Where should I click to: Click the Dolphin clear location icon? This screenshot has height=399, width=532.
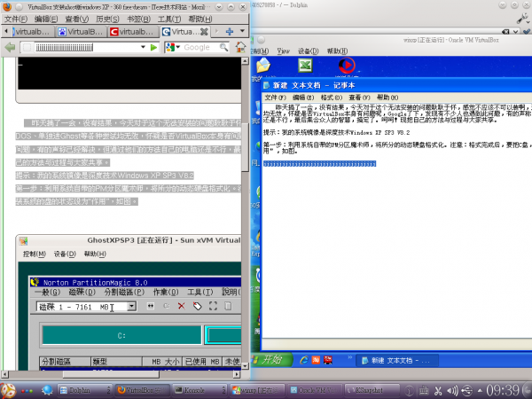pos(505,32)
